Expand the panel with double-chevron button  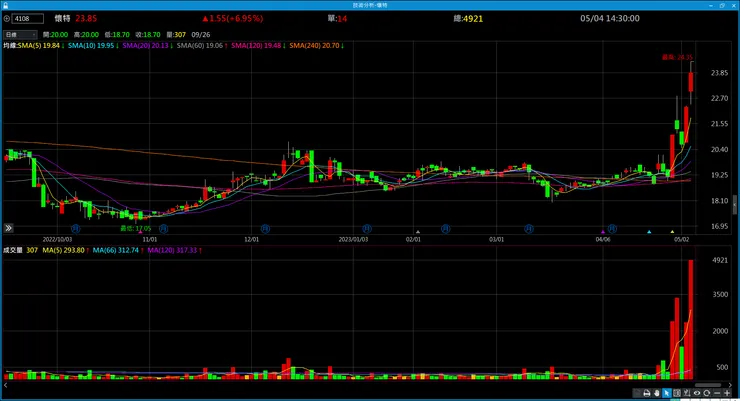click(8, 228)
